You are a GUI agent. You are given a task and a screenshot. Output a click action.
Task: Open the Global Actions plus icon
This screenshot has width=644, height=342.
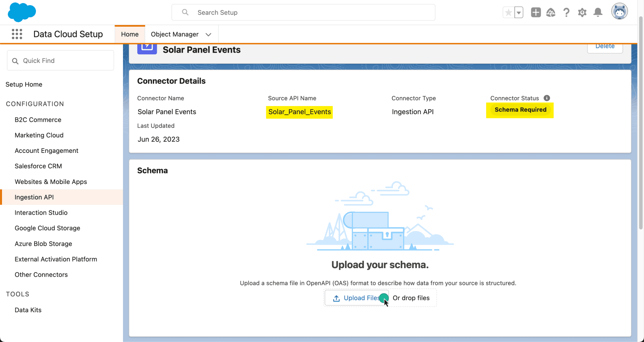pyautogui.click(x=536, y=13)
